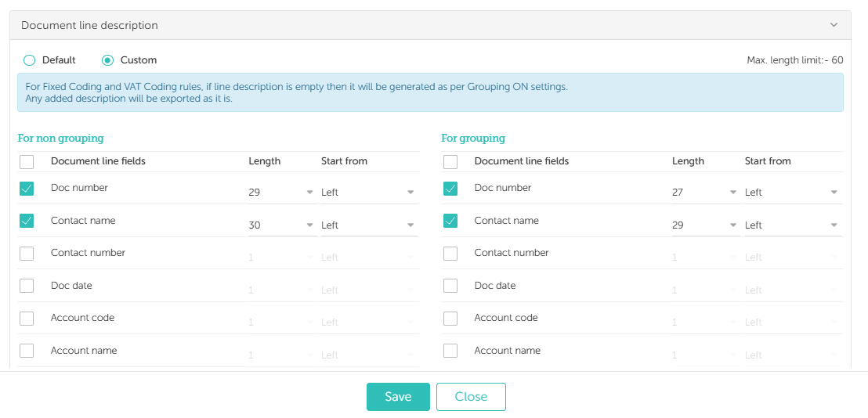The width and height of the screenshot is (868, 418).
Task: Open Length dropdown for non grouping Contact name
Action: pyautogui.click(x=281, y=225)
